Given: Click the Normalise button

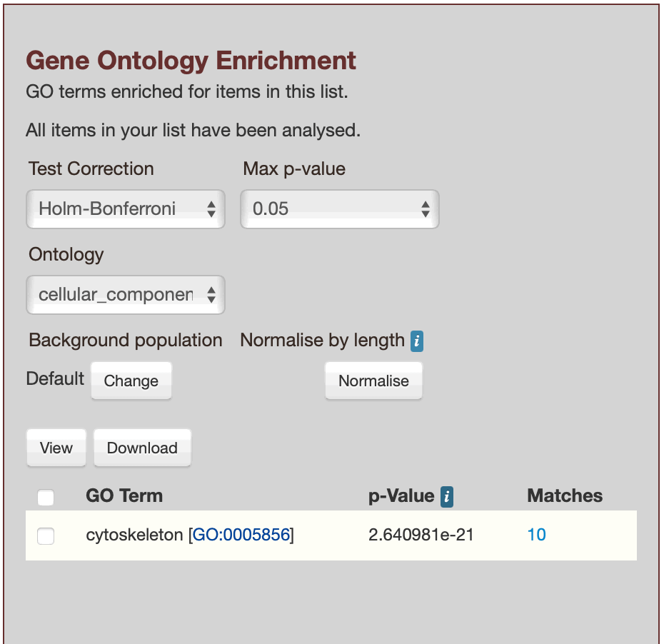Looking at the screenshot, I should [x=373, y=381].
